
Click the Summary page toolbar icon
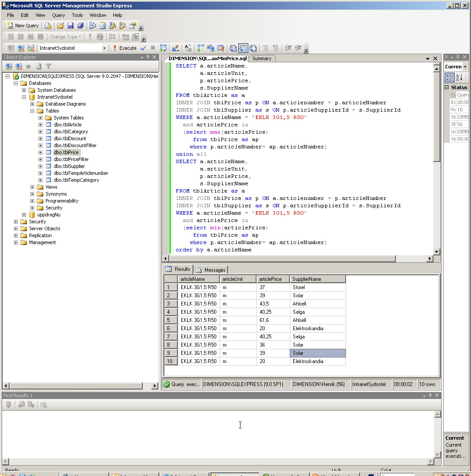(103, 26)
